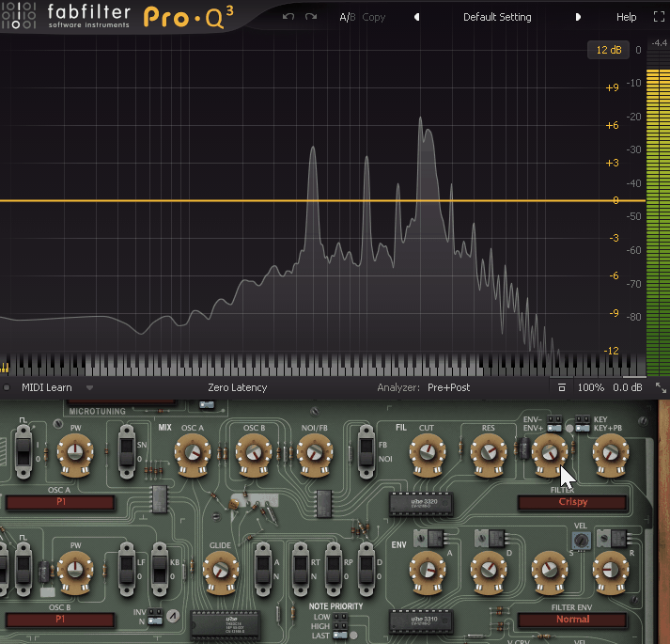
Task: Flip the FB/NOI source switch
Action: coord(366,451)
